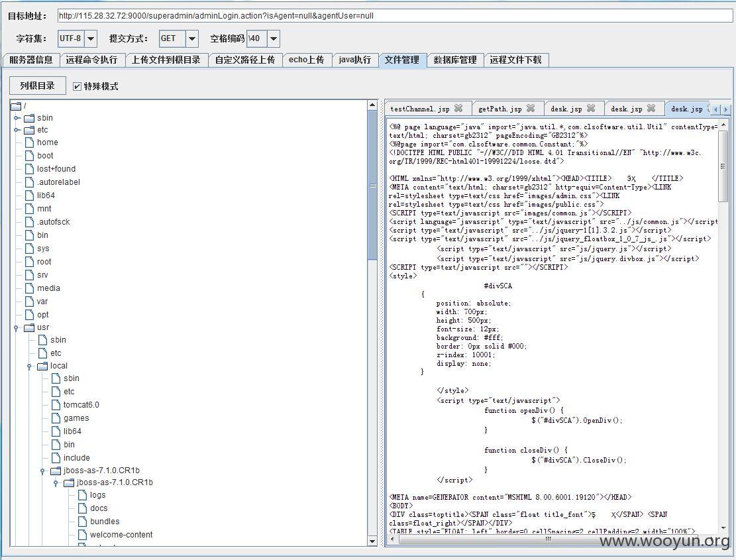736x560 pixels.
Task: Collapse the local folder node
Action: [x=30, y=366]
